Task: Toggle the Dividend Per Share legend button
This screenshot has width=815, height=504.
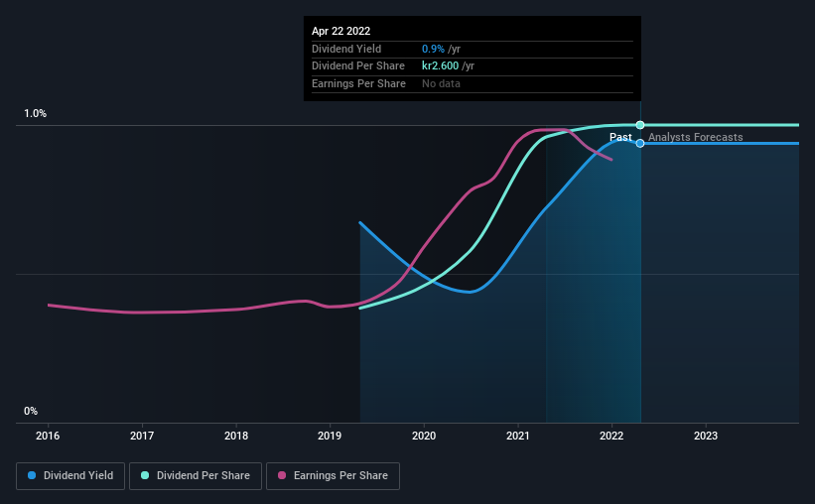Action: click(196, 476)
